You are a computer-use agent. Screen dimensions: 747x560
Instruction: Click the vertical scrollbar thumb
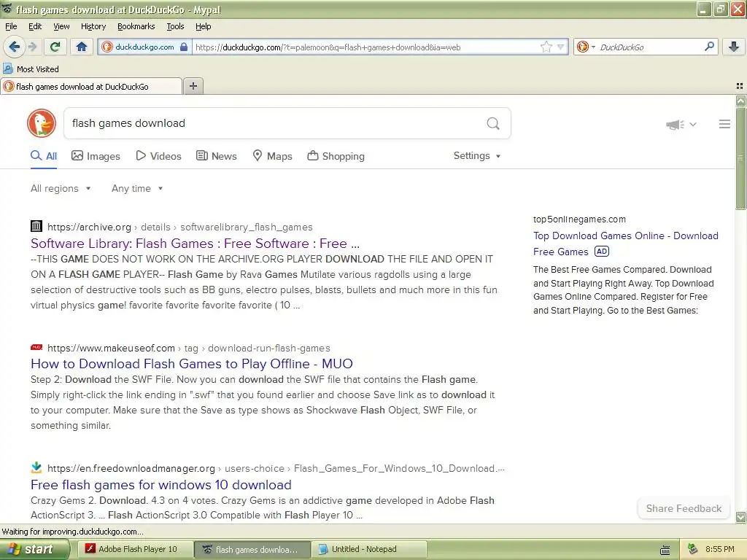pyautogui.click(x=740, y=158)
